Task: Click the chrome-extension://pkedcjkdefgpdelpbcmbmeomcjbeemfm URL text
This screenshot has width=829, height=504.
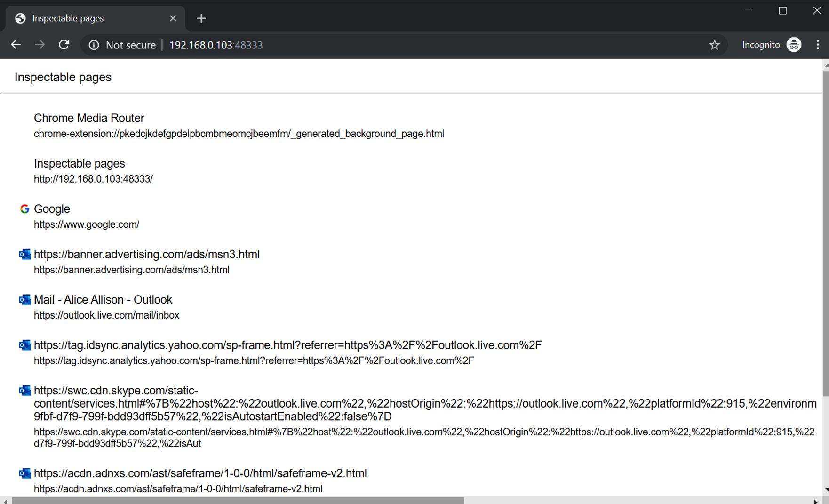Action: coord(239,134)
